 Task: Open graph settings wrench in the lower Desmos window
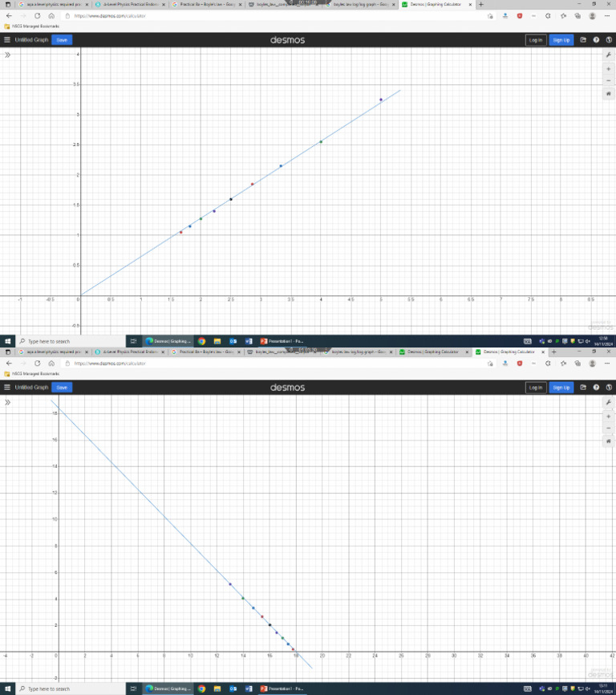click(609, 402)
